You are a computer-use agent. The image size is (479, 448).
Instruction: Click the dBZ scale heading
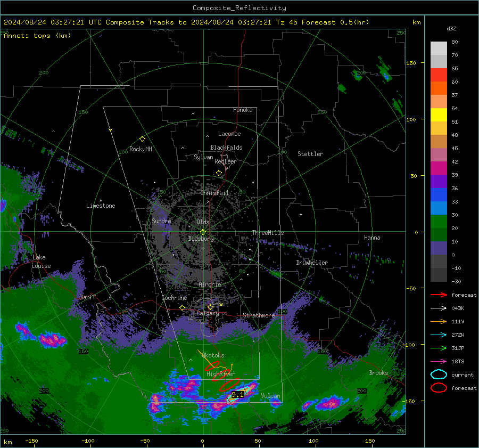tap(451, 28)
